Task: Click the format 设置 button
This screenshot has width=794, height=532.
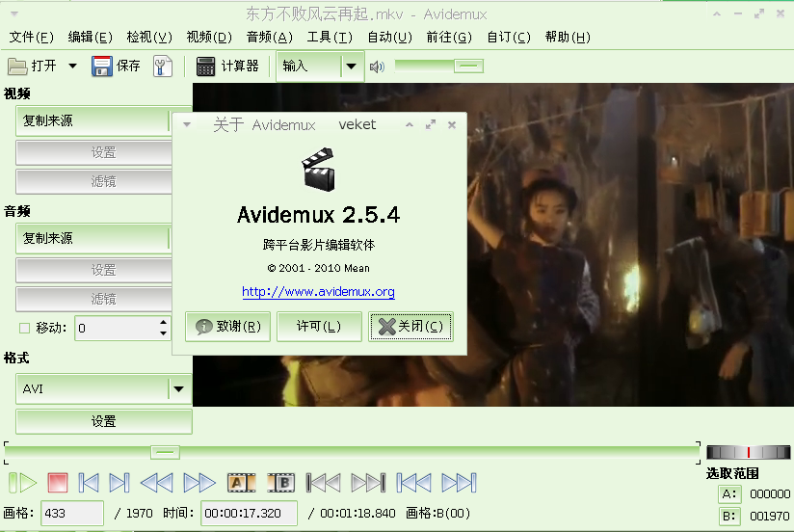Action: coord(104,421)
